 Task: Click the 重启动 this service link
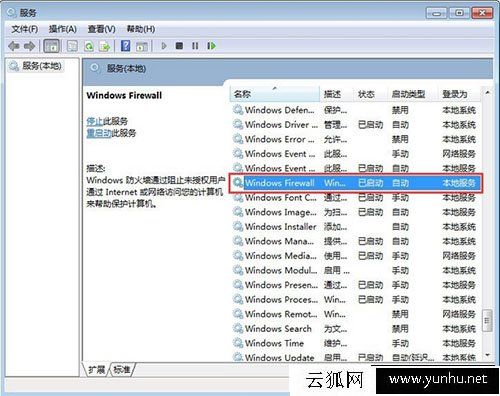click(x=99, y=133)
